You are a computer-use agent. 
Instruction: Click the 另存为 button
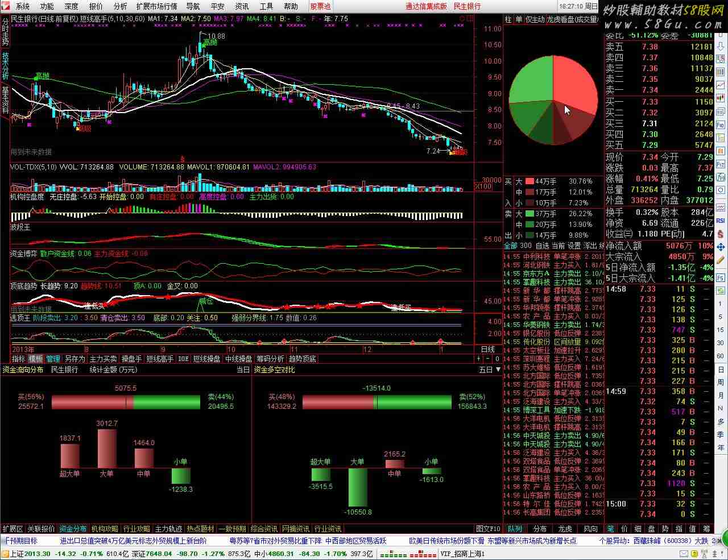pyautogui.click(x=75, y=359)
